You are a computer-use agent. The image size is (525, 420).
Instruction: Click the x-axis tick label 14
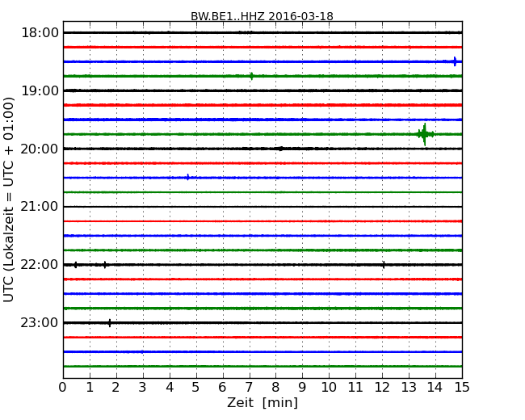coord(435,388)
